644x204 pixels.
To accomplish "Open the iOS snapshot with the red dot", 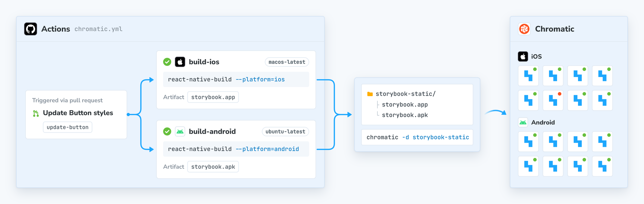I will point(553,101).
